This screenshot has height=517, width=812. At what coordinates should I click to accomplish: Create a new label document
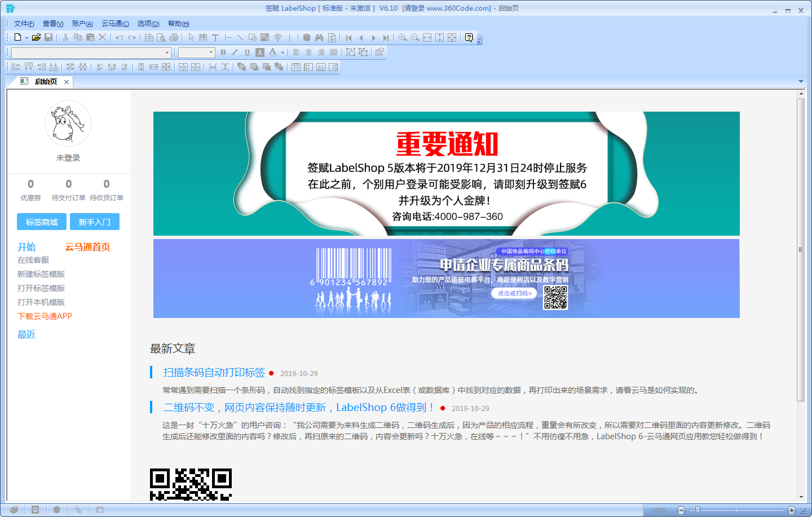17,37
